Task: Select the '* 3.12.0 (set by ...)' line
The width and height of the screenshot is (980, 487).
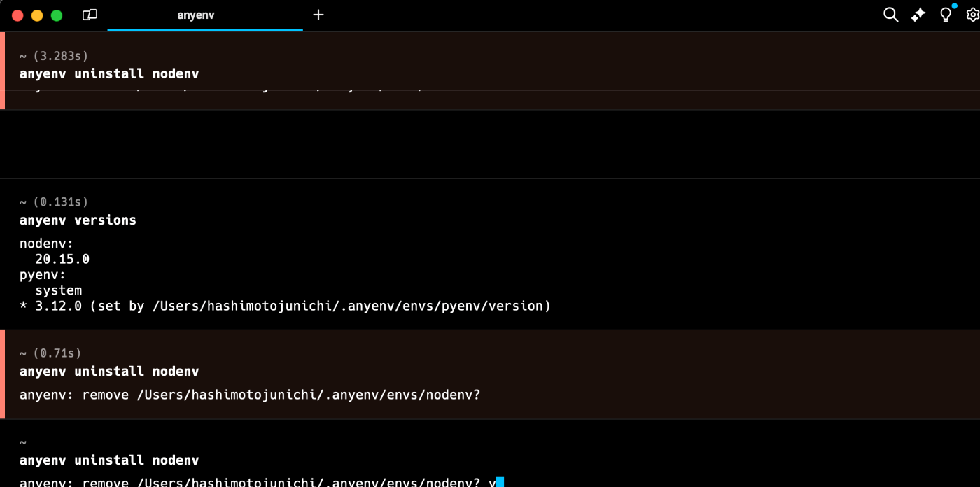Action: click(x=285, y=306)
